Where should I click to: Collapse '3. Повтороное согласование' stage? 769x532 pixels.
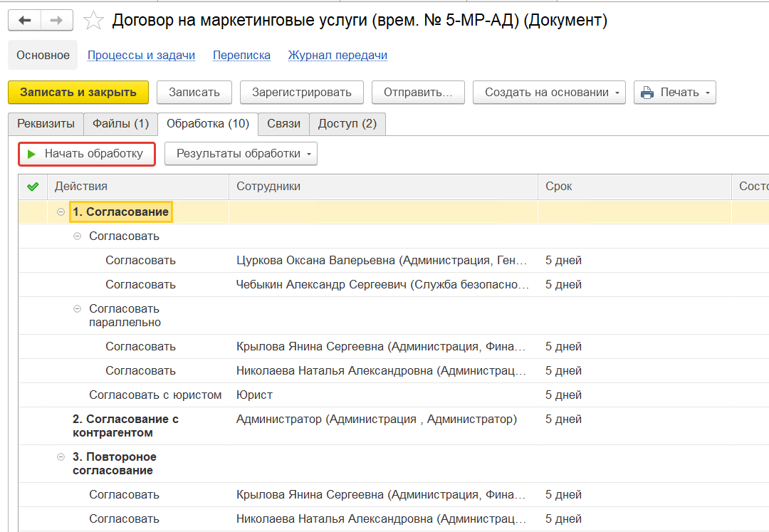point(61,457)
